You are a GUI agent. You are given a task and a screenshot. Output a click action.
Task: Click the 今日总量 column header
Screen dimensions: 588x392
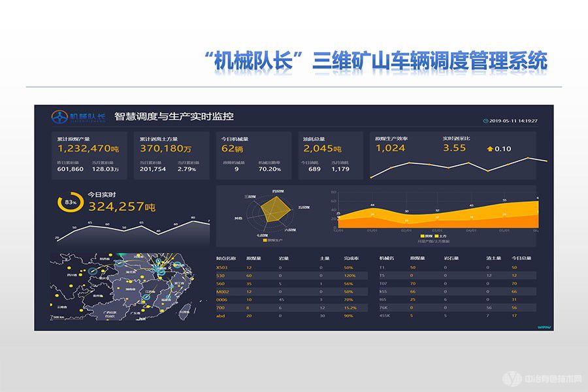[521, 258]
